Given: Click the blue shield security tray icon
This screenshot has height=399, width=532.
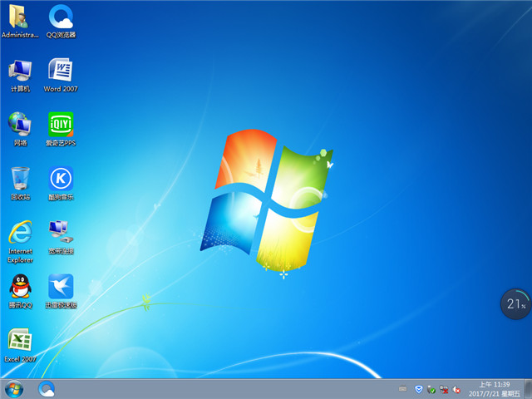Looking at the screenshot, I should tap(419, 388).
